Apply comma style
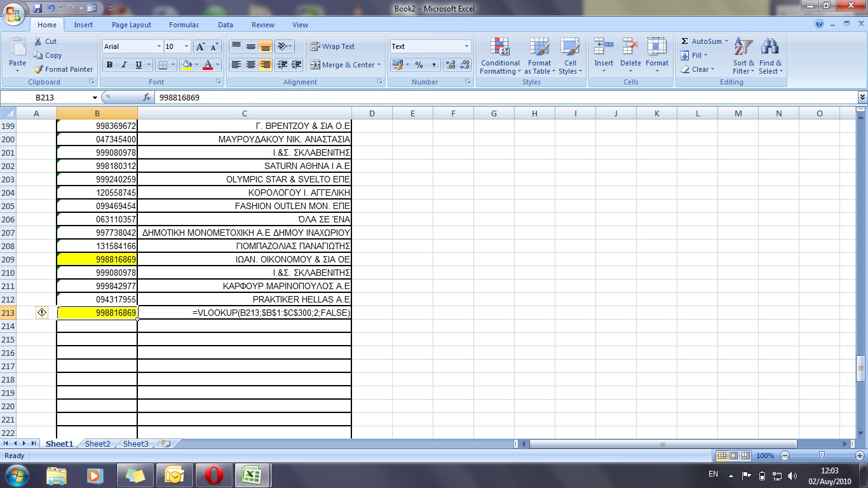 click(x=433, y=65)
